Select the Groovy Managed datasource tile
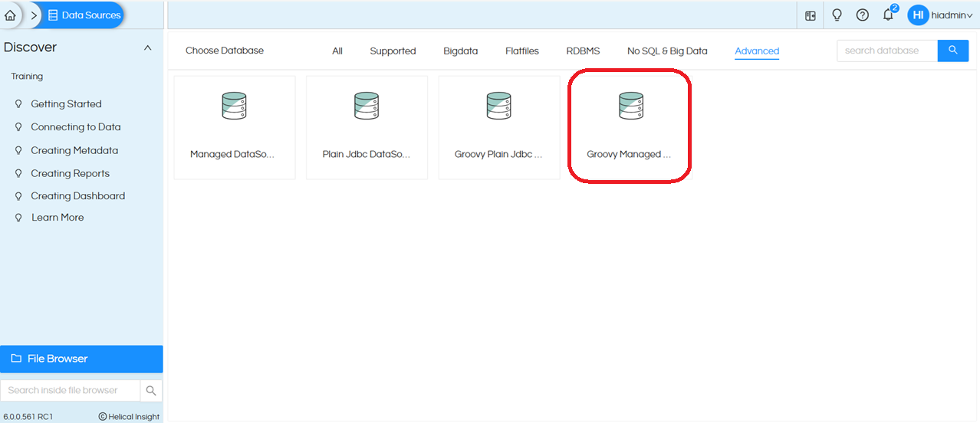The width and height of the screenshot is (980, 423). (629, 127)
